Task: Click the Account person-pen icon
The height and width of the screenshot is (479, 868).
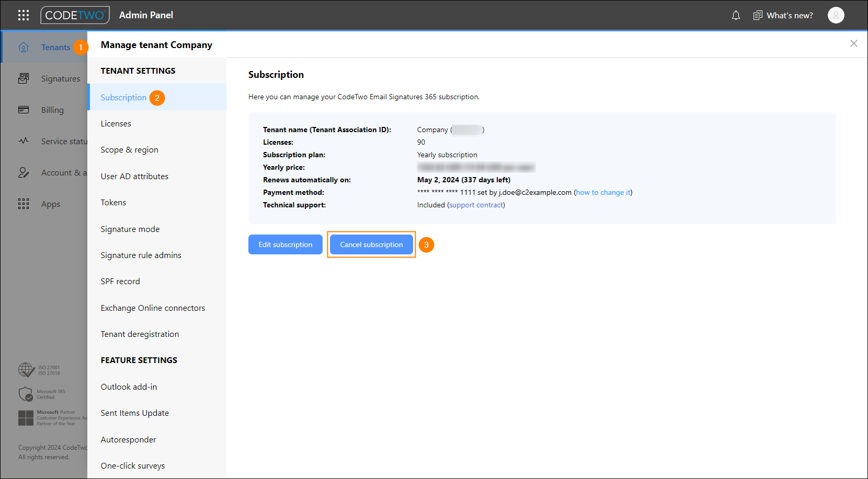Action: 24,172
